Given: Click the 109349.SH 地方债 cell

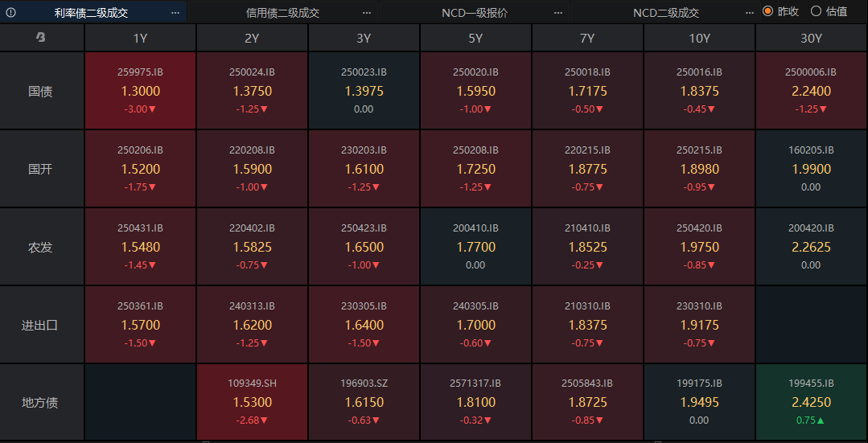Looking at the screenshot, I should [252, 402].
